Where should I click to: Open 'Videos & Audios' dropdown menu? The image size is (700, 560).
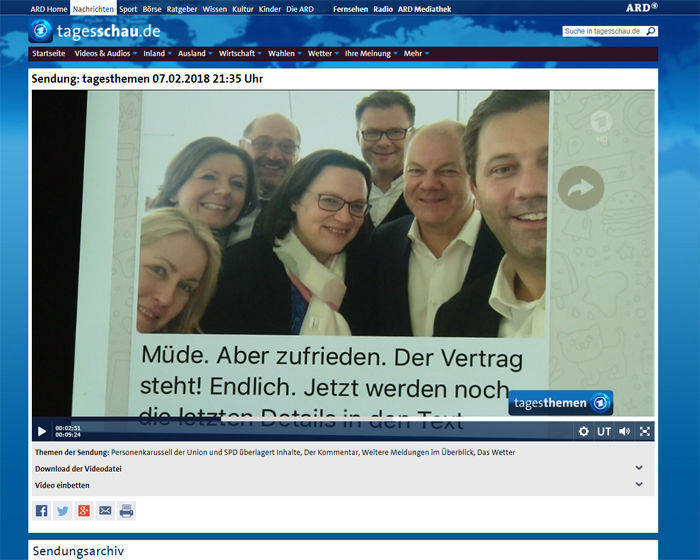coord(105,53)
